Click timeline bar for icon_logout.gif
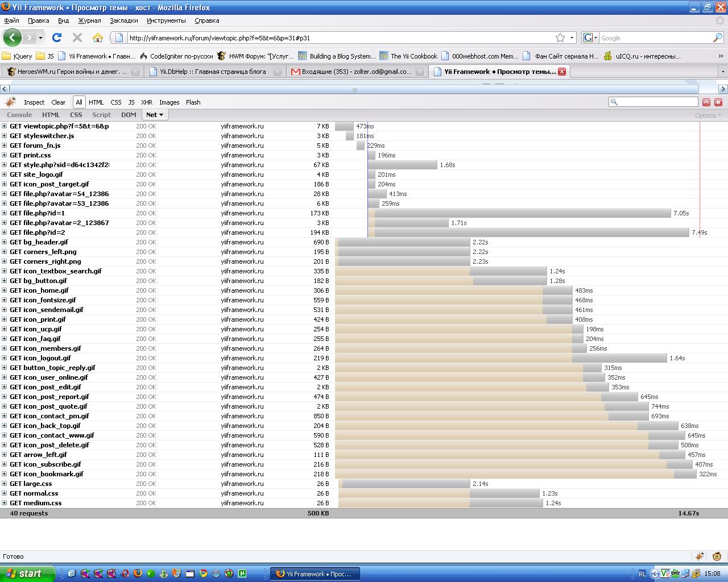 619,358
